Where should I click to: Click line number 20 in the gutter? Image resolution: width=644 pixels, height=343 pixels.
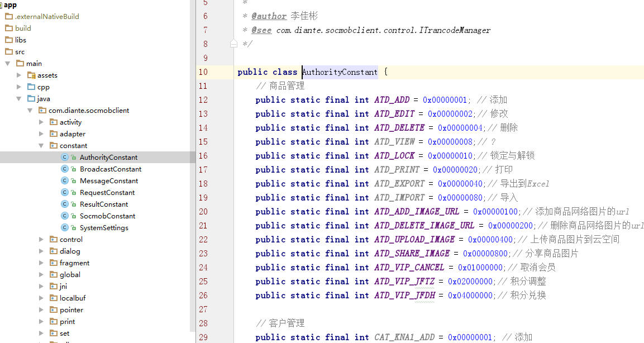pyautogui.click(x=203, y=212)
